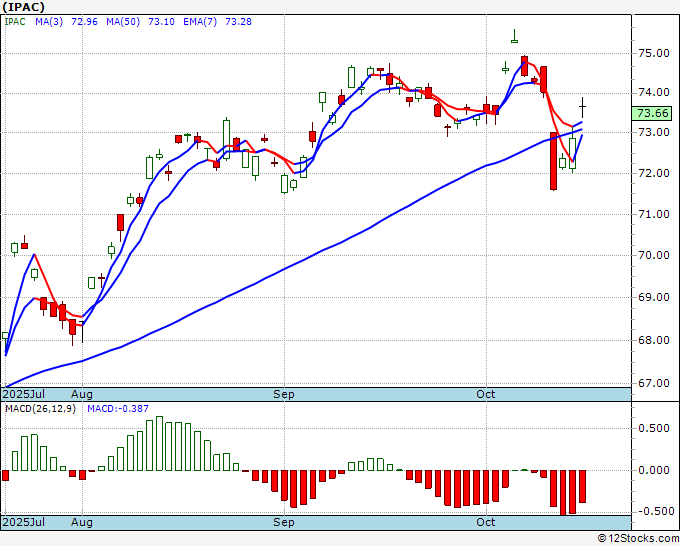Click the Aug label on price chart axis
Viewport: 680px width, 546px height.
(82, 394)
